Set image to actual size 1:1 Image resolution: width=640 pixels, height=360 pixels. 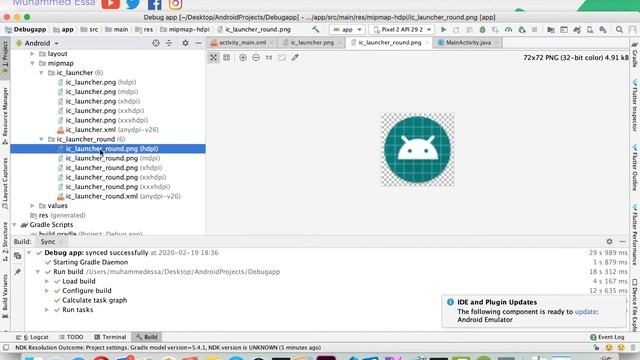pyautogui.click(x=269, y=58)
